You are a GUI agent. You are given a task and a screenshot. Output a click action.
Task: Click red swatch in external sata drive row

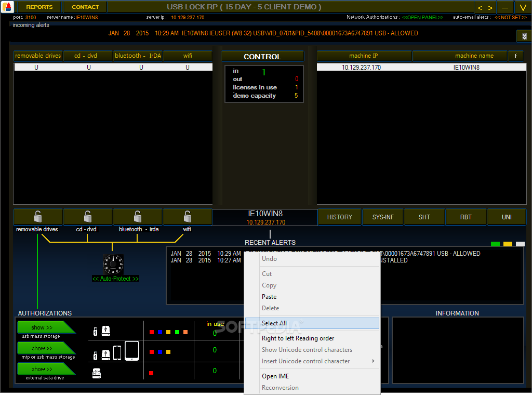[151, 373]
